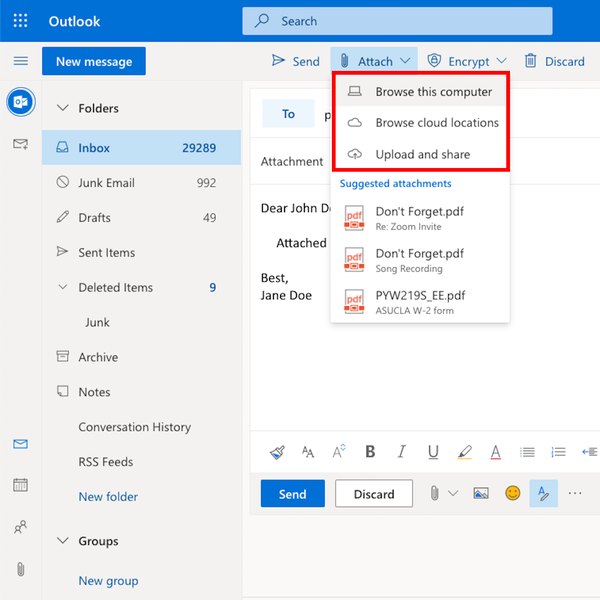Viewport: 600px width, 600px height.
Task: Open more compose options ellipsis
Action: (575, 493)
